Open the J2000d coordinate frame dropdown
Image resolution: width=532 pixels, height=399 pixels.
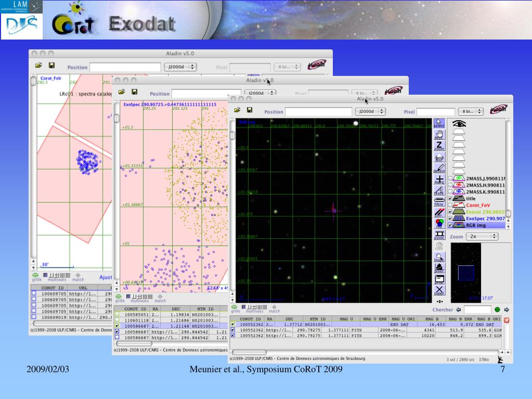point(370,111)
